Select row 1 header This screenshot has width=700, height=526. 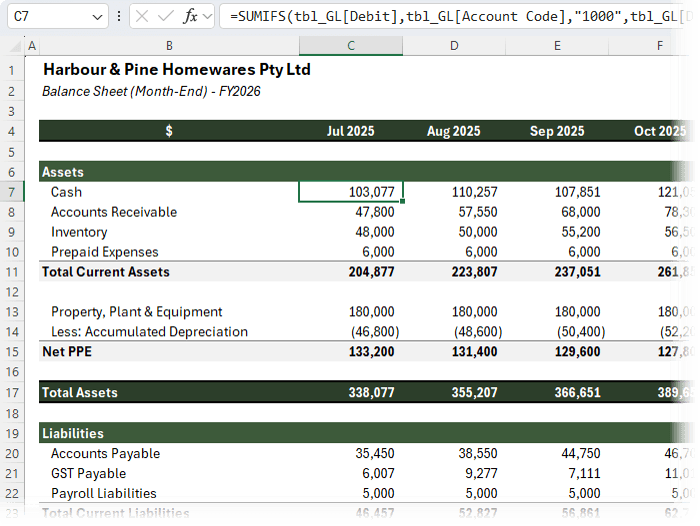(12, 71)
